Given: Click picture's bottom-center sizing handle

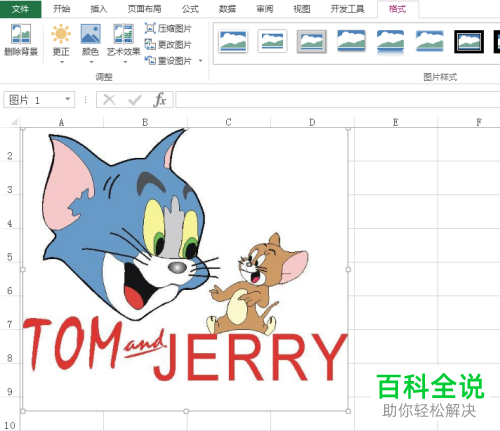Looking at the screenshot, I should [x=186, y=411].
